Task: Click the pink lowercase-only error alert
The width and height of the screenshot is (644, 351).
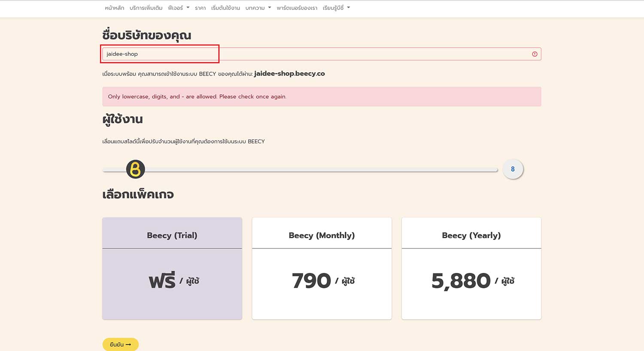Action: pyautogui.click(x=322, y=97)
